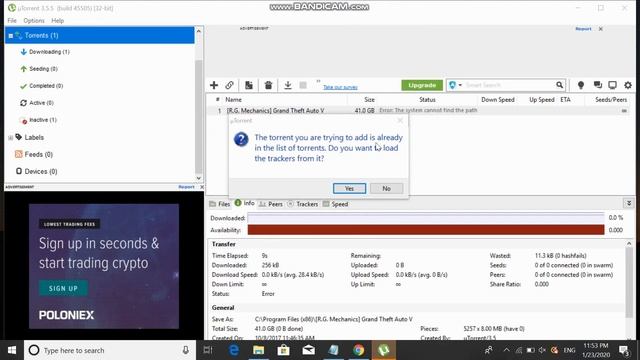Close the top advertisement banner
This screenshot has width=640, height=360.
(601, 29)
